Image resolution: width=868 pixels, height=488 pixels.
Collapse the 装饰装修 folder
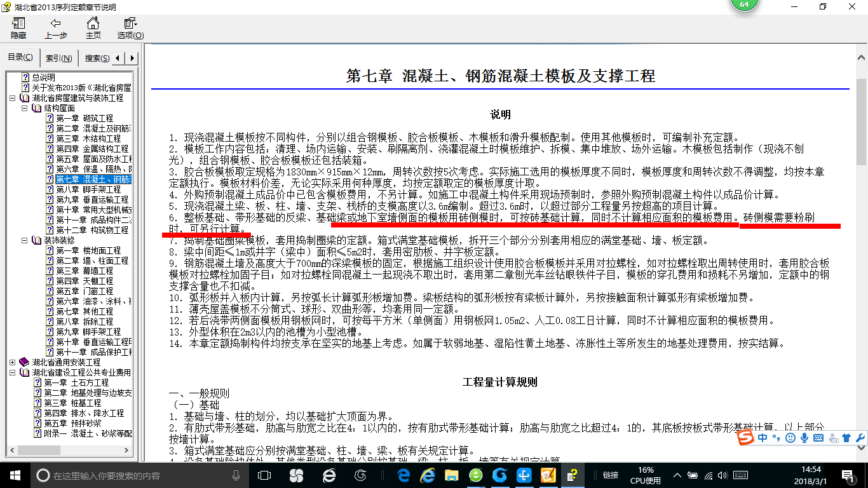coord(24,241)
